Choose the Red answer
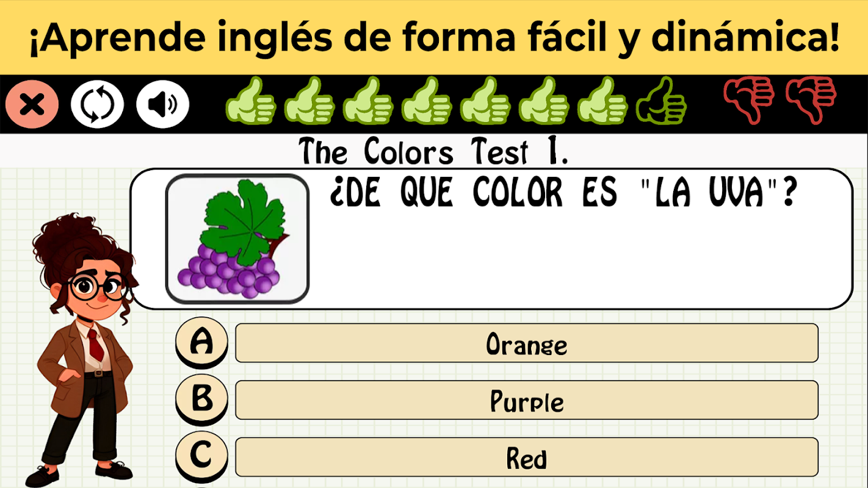868x488 pixels. click(x=526, y=457)
